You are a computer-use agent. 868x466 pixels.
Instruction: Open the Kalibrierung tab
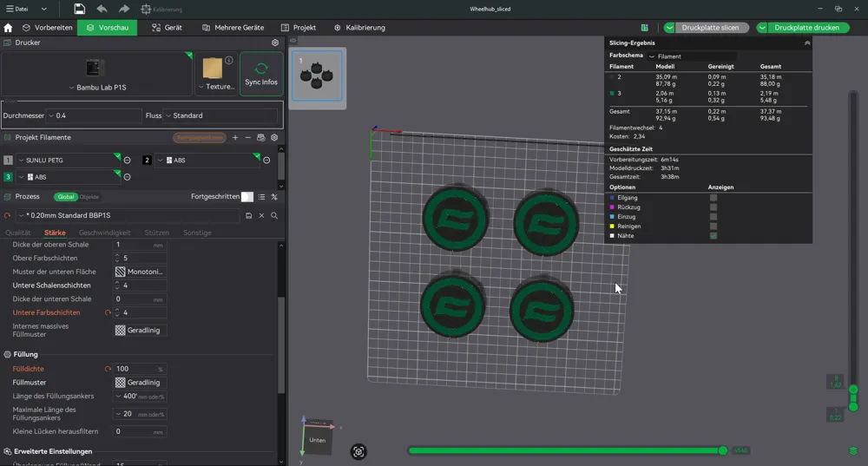pos(360,28)
